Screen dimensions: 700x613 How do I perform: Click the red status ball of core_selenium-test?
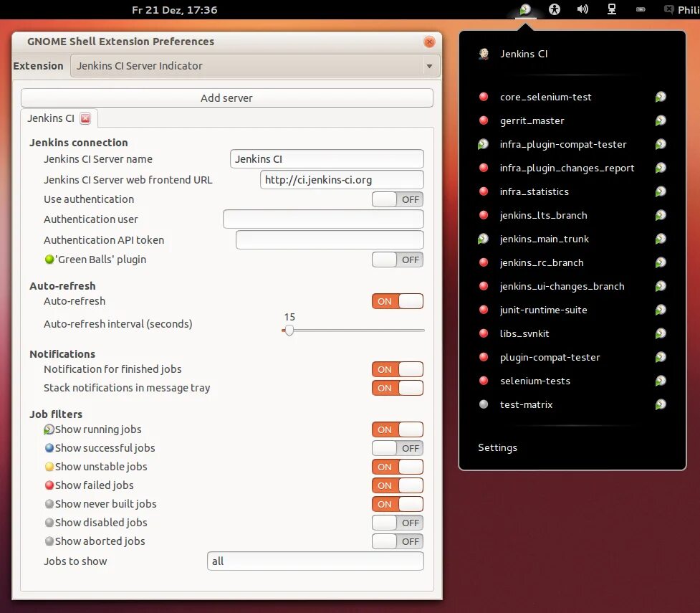(x=484, y=97)
